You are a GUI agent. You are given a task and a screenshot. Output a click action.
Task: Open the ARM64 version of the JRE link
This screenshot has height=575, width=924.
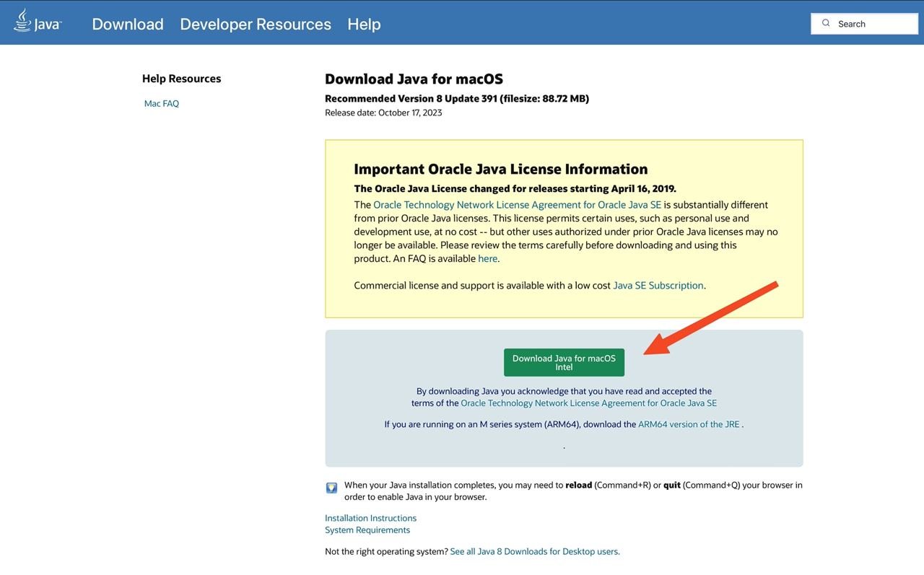(x=689, y=424)
